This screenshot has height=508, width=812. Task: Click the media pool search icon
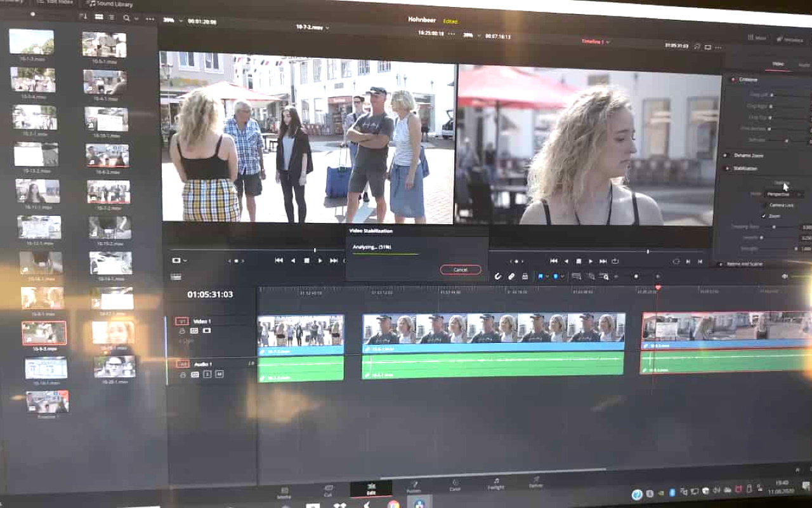coord(127,18)
